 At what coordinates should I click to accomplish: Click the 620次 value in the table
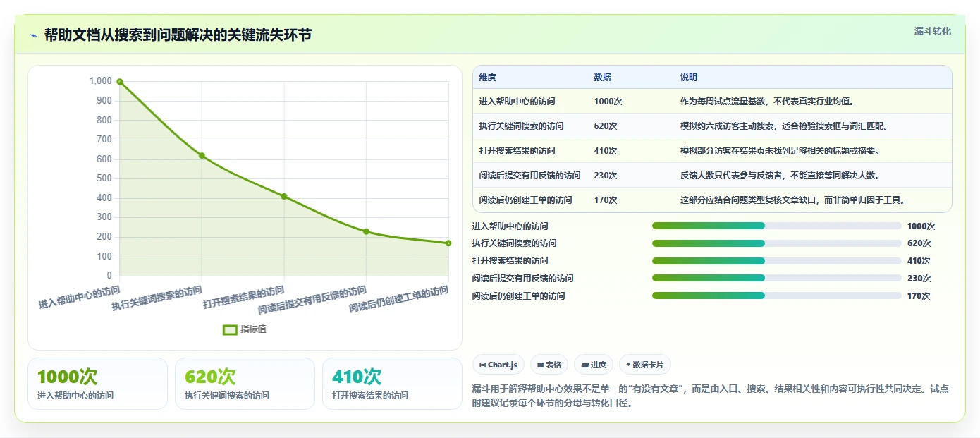tap(606, 126)
